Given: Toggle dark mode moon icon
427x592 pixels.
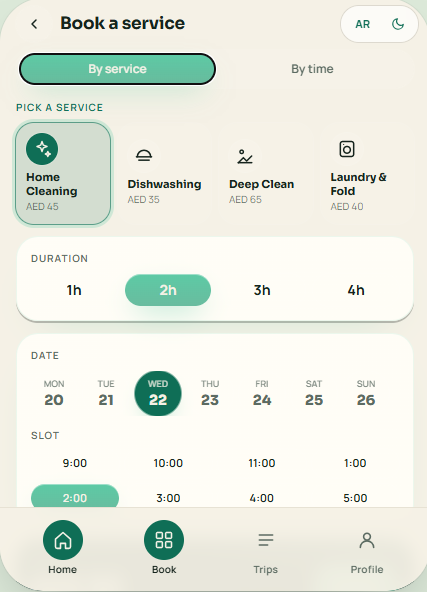Looking at the screenshot, I should pos(398,24).
